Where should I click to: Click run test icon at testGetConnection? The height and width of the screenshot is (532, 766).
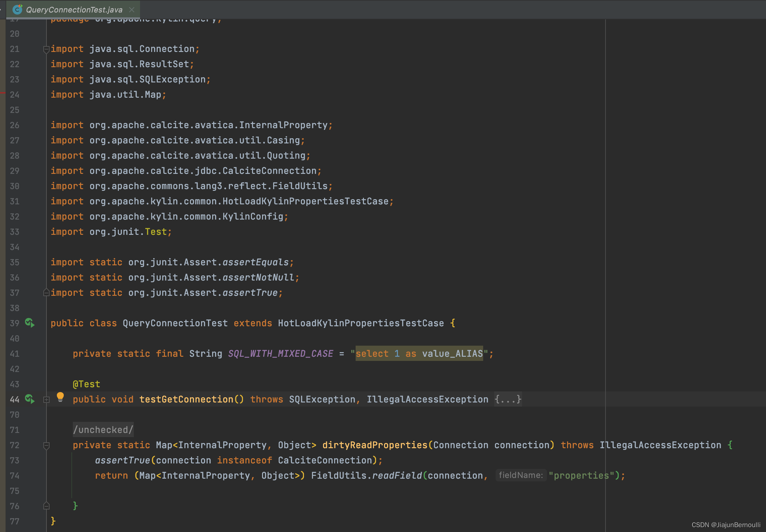tap(30, 399)
